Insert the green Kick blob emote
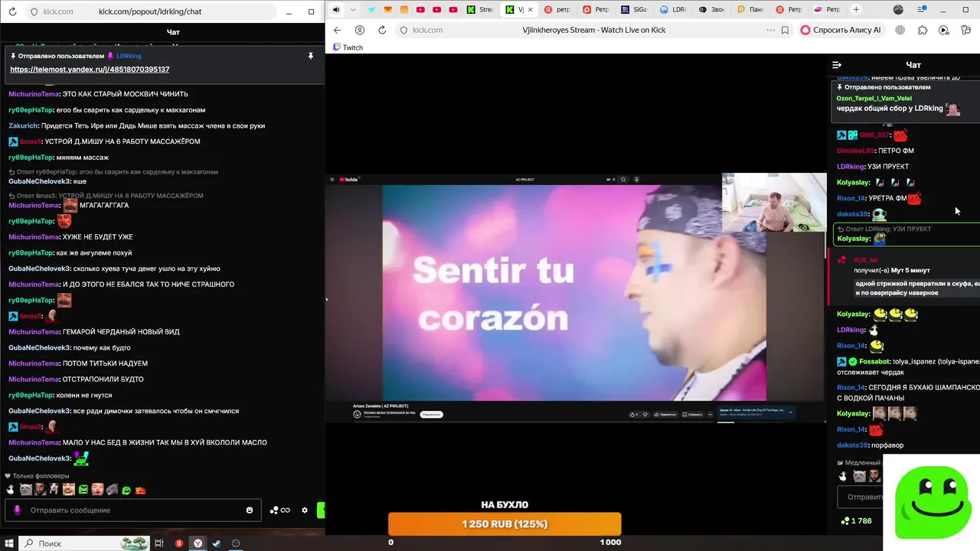The width and height of the screenshot is (980, 551). pos(126,490)
